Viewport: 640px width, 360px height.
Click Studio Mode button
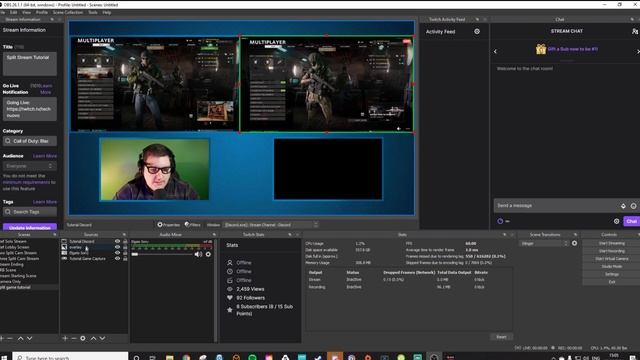(x=611, y=267)
